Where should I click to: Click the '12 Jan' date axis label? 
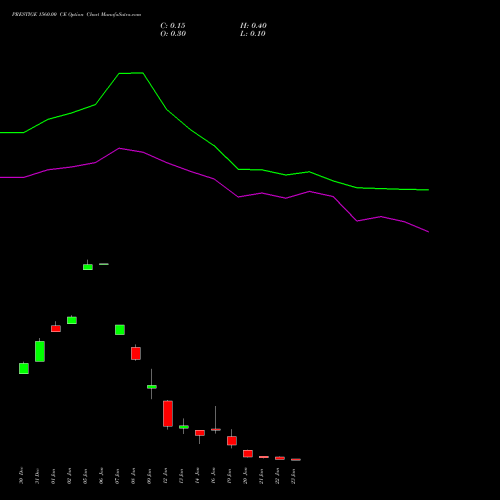[165, 476]
